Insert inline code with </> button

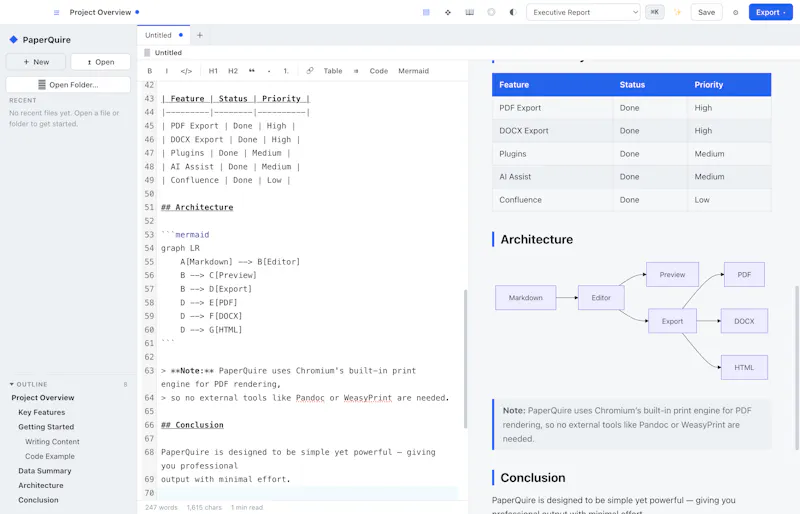(x=186, y=71)
